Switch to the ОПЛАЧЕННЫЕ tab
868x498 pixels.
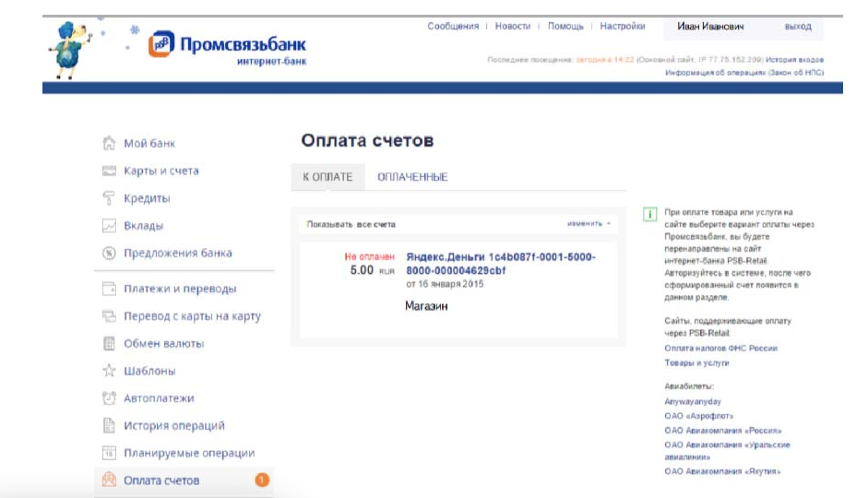[x=412, y=177]
